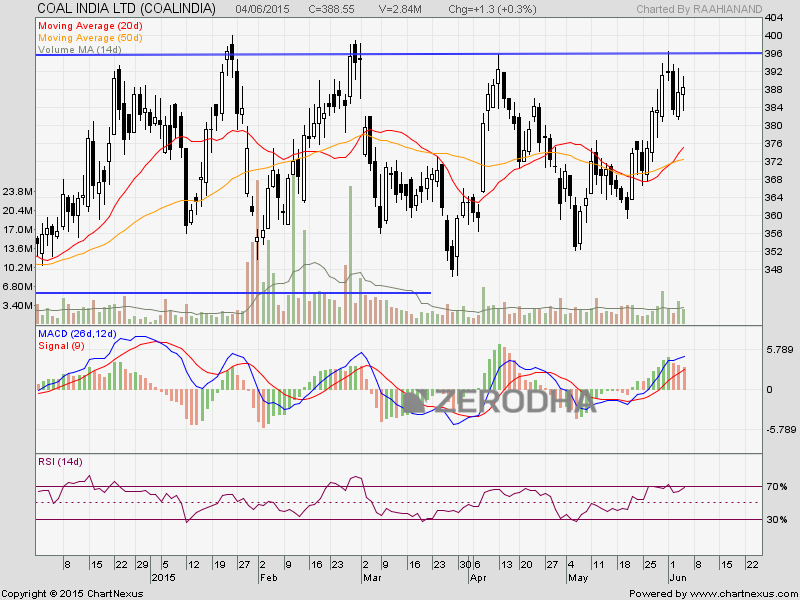
Task: Click the Moving Average (50d) legend label
Action: pyautogui.click(x=90, y=38)
